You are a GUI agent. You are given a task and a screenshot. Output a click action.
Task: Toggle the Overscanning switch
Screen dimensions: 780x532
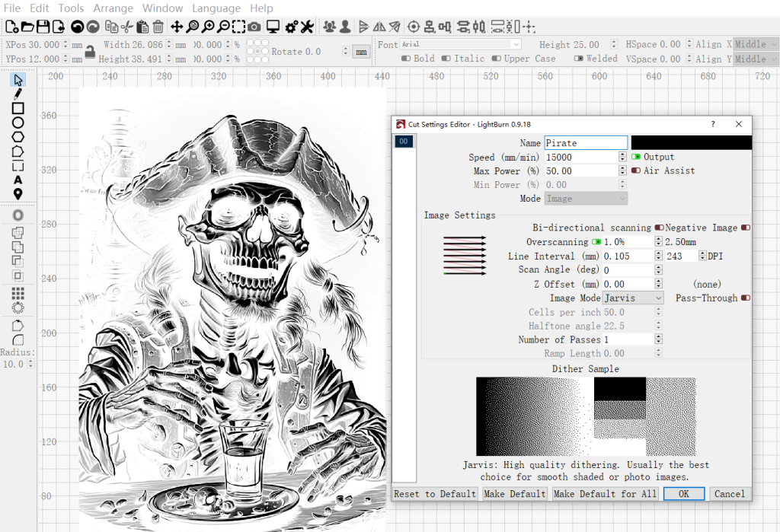pos(596,241)
